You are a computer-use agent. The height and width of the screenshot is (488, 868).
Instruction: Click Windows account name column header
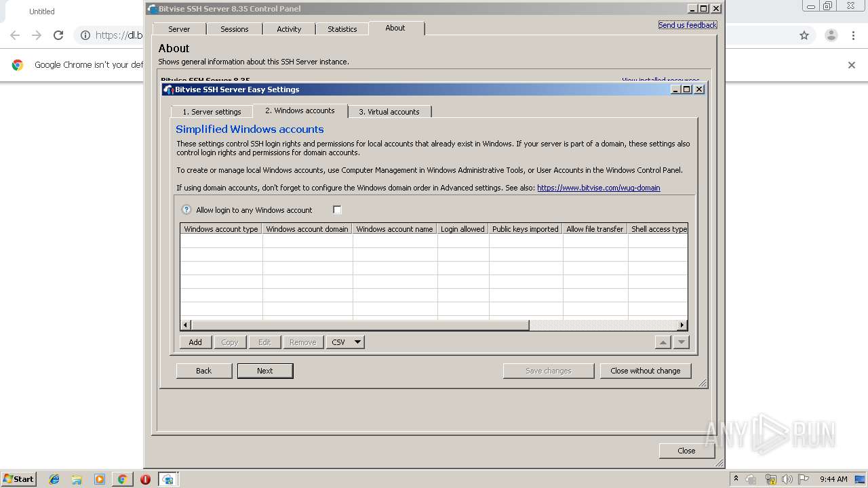point(395,229)
